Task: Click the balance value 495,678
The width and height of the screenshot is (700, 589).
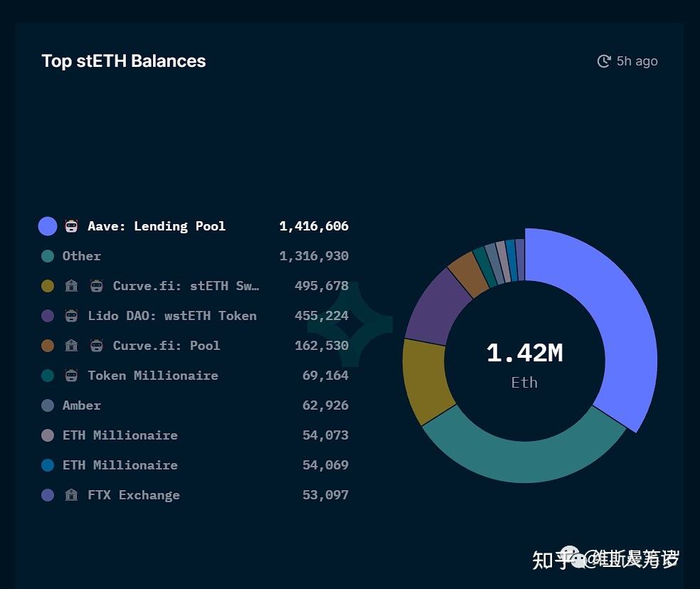Action: pyautogui.click(x=322, y=286)
